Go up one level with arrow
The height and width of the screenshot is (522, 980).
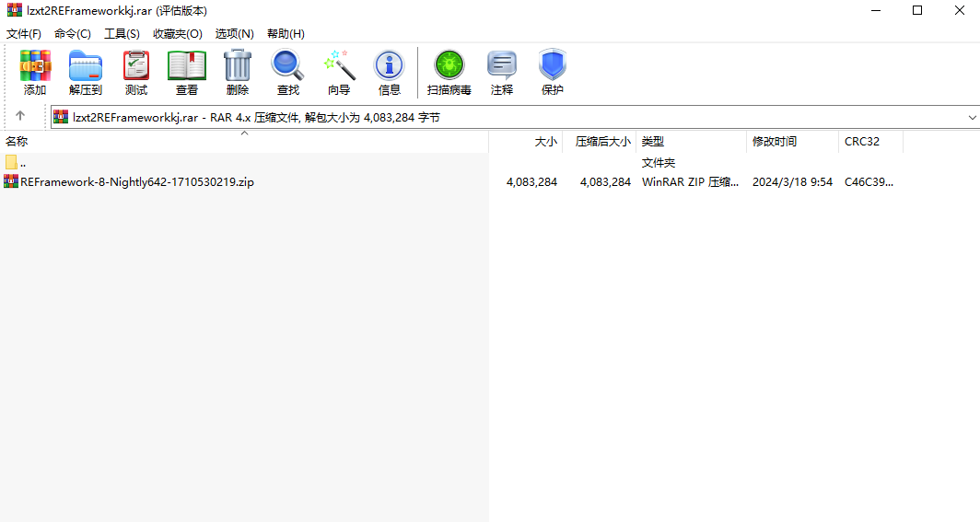coord(20,115)
